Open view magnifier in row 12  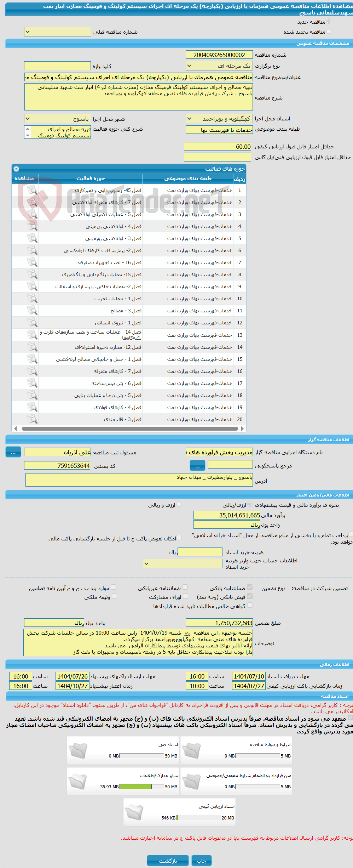32,323
